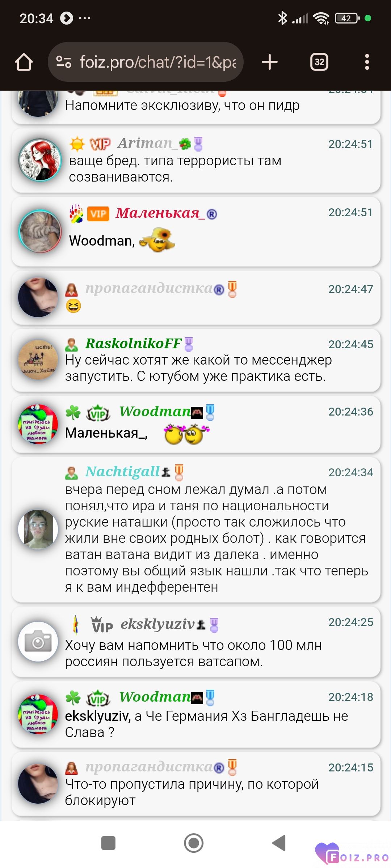Tap the orange VIP badge next to Маленькая_
Screen dimensions: 391x868
98,214
